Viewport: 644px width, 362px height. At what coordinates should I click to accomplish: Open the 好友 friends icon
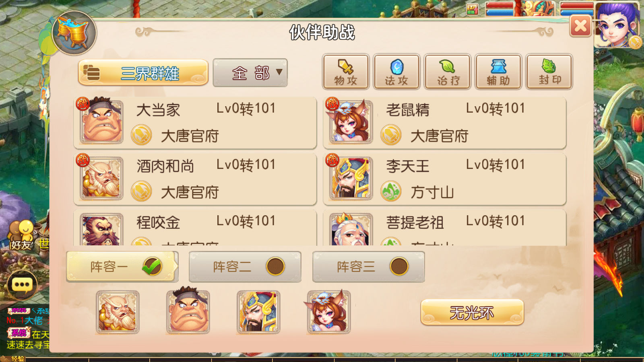(x=21, y=235)
